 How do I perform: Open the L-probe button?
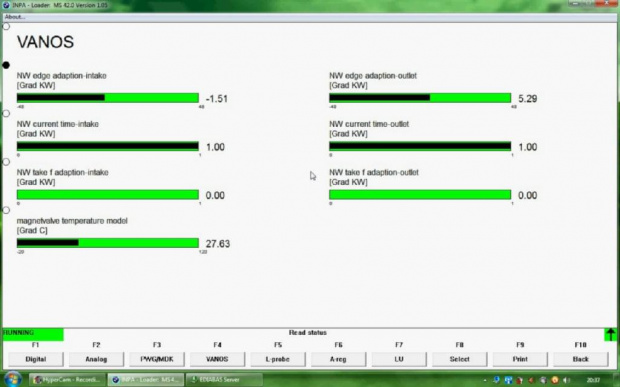[x=278, y=359]
